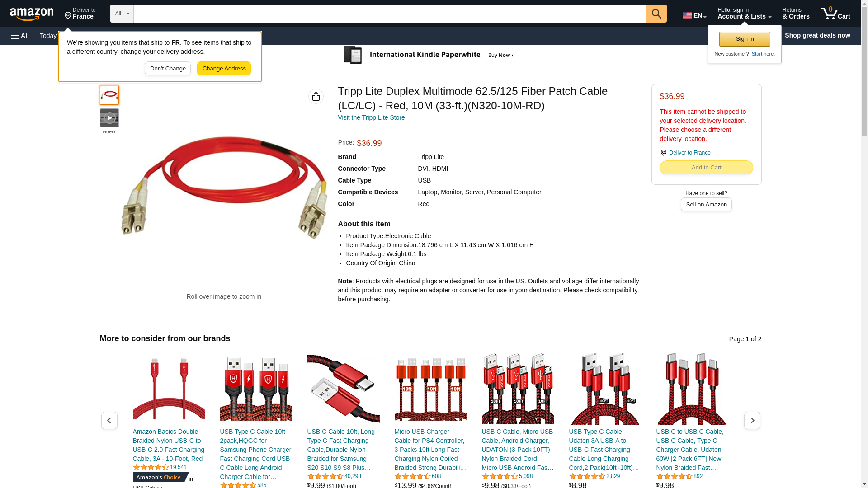Screen dimensions: 868x488
Task: Open the All hamburger menu
Action: click(x=20, y=36)
